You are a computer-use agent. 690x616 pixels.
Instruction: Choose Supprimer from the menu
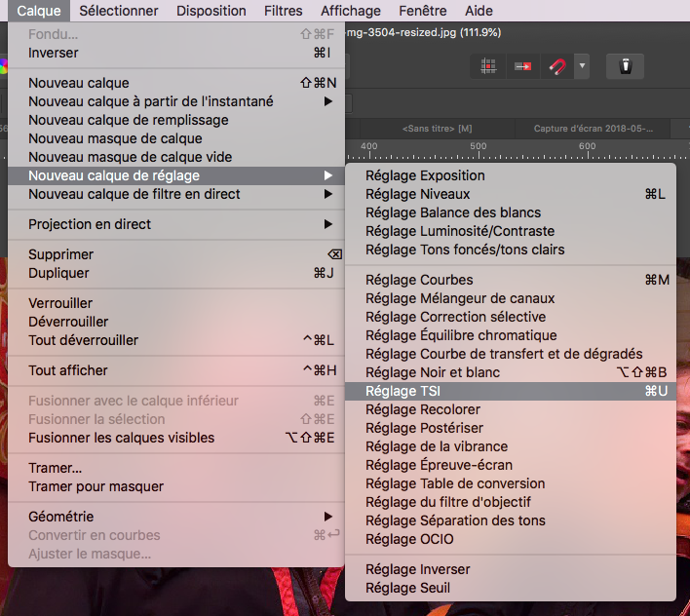click(x=176, y=254)
